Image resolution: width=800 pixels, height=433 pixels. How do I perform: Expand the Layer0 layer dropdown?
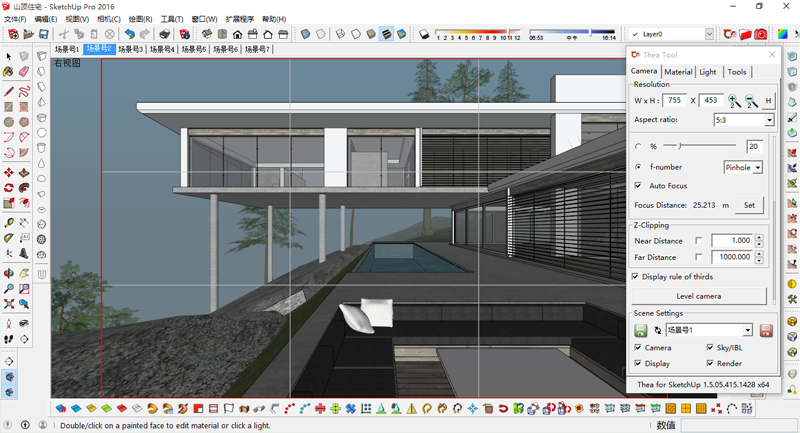coord(709,34)
